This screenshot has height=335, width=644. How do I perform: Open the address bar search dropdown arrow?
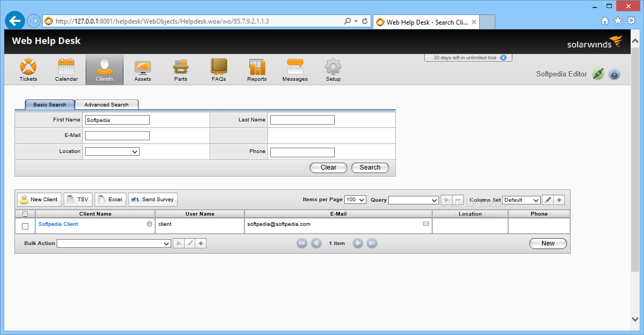(x=356, y=21)
